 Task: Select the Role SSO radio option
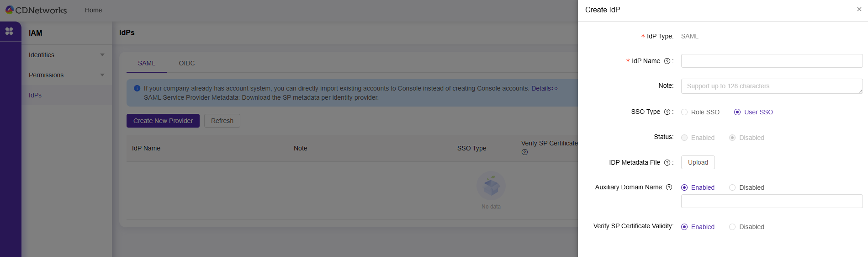[x=684, y=112]
